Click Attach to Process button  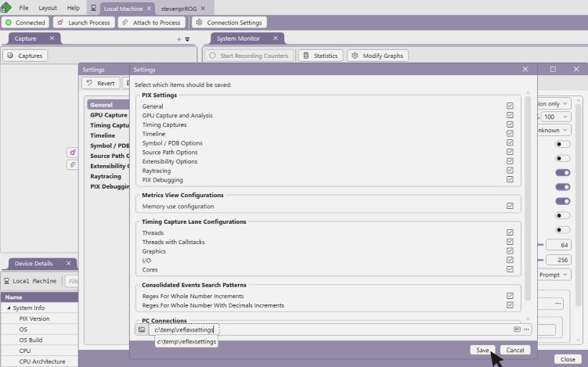(151, 23)
